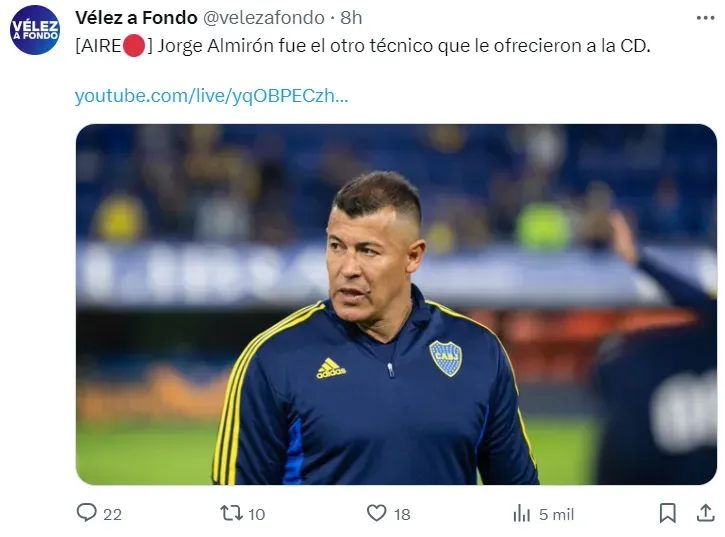Click the like count 18
Screen dimensions: 725x537
(402, 514)
